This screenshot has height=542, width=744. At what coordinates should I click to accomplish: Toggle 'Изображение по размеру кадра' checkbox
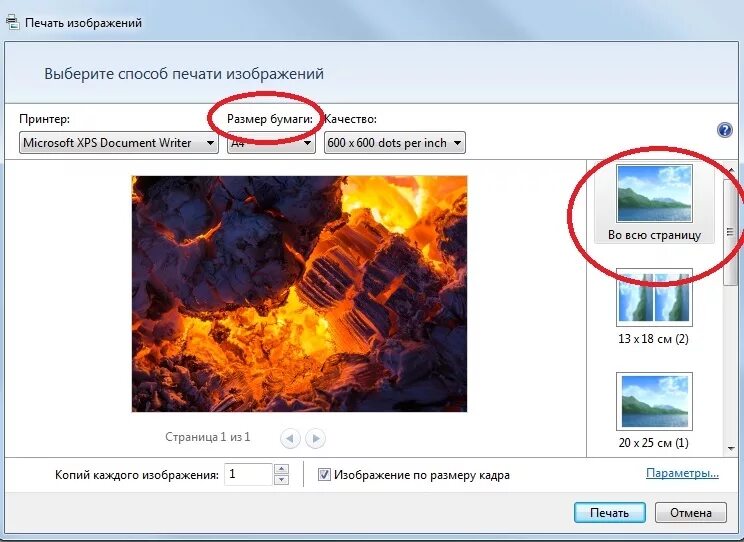tap(324, 474)
